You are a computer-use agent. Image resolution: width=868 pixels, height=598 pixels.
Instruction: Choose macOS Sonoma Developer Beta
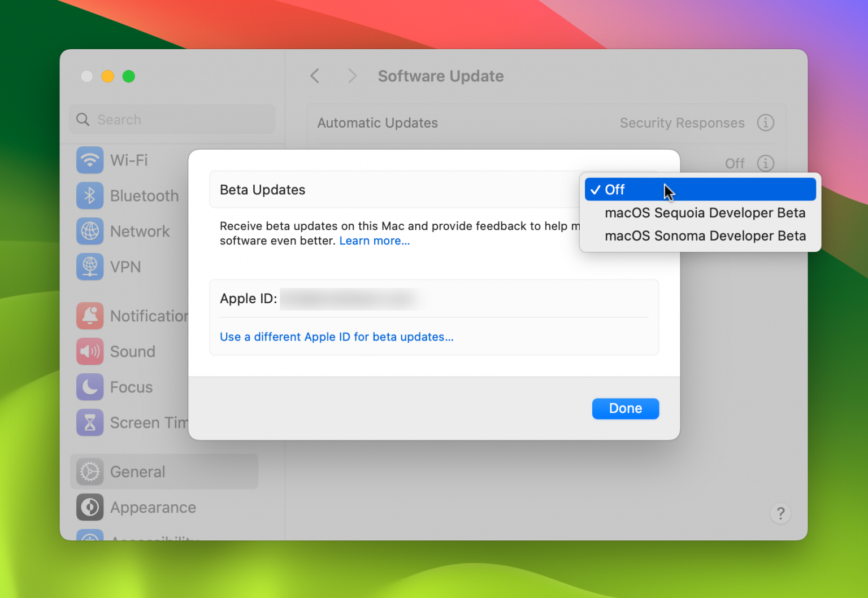pyautogui.click(x=705, y=235)
